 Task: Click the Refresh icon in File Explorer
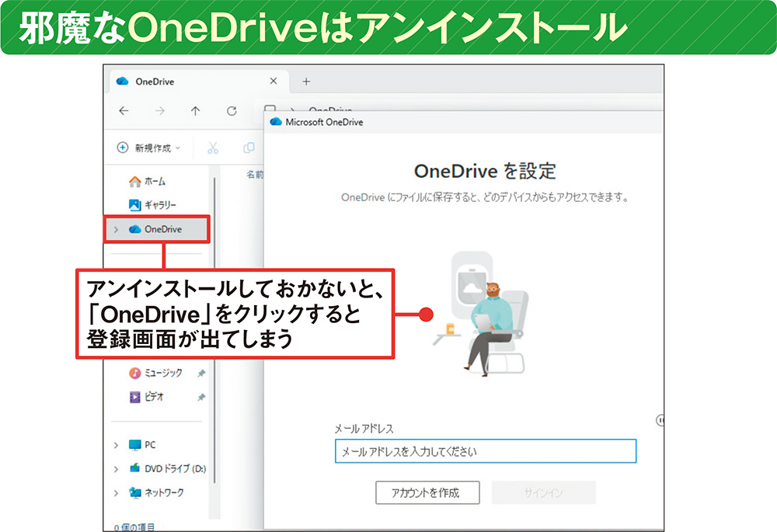coord(232,111)
